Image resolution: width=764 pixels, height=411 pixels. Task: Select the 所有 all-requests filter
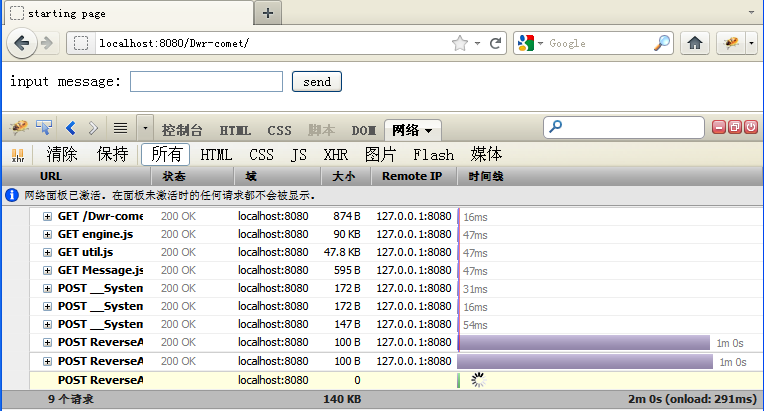(166, 154)
